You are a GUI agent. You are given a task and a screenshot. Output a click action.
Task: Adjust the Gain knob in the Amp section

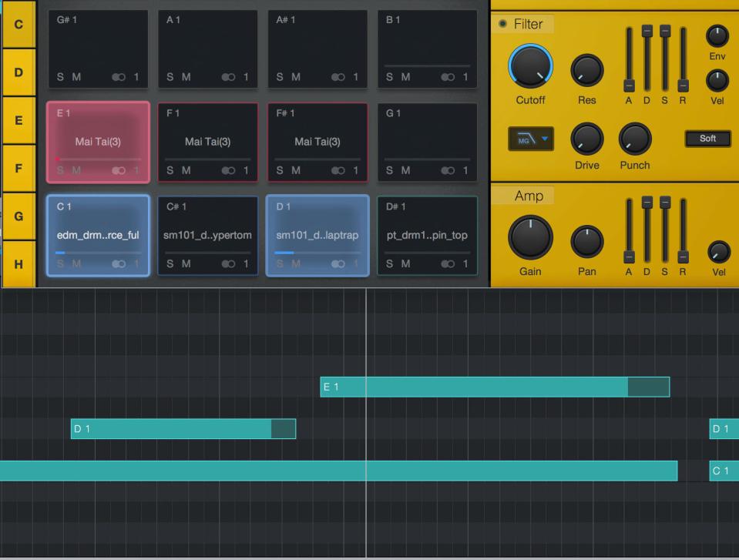click(x=530, y=239)
